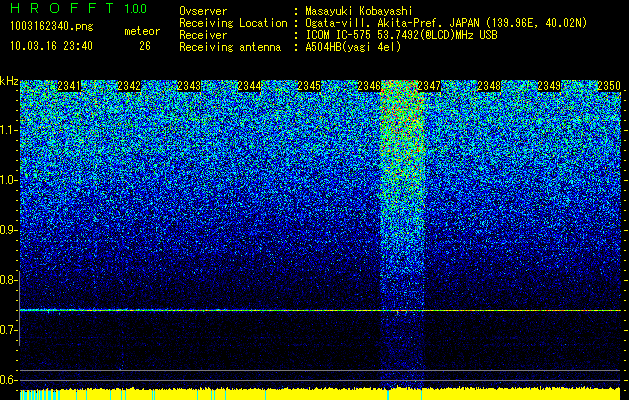Image resolution: width=629 pixels, height=400 pixels.
Task: Click the yellow signal level bar at bottom
Action: point(320,394)
